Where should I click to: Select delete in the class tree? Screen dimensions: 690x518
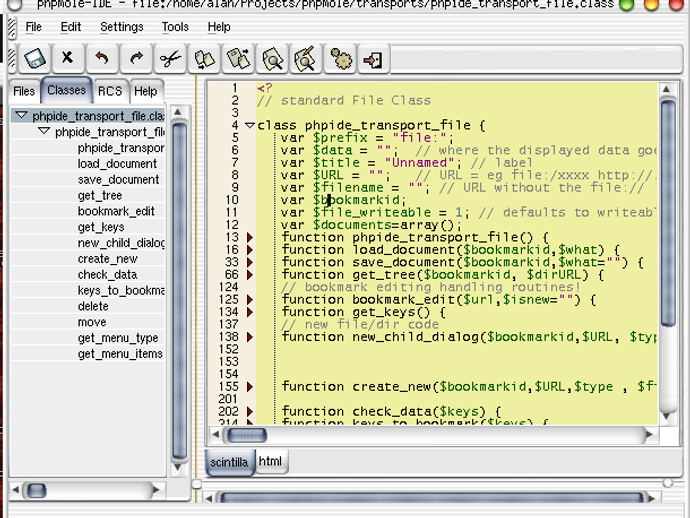point(93,306)
